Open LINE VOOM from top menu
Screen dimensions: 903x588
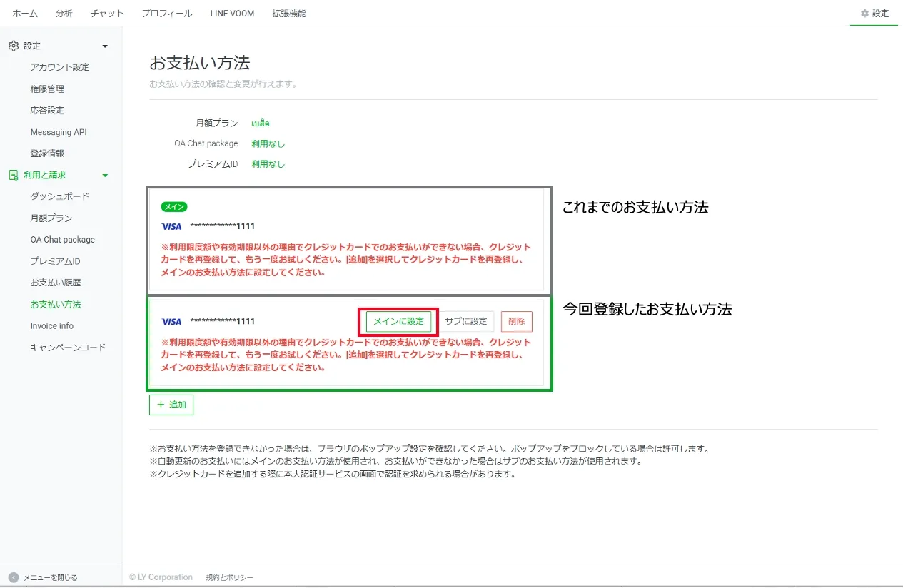coord(232,14)
